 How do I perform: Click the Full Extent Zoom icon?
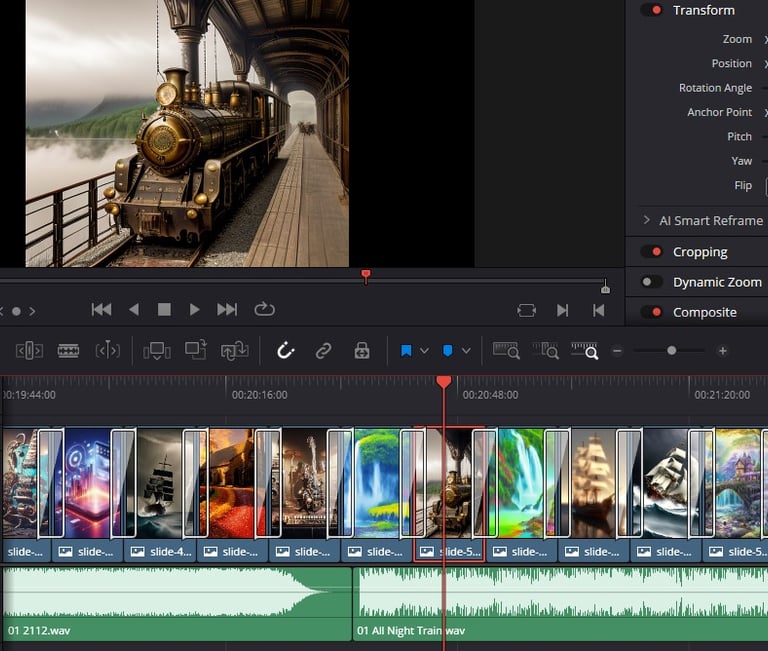pos(507,351)
